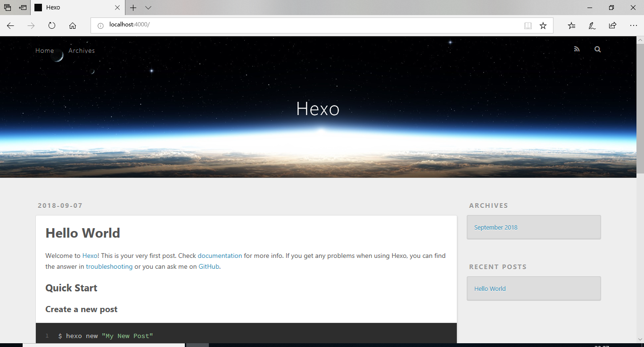Image resolution: width=644 pixels, height=347 pixels.
Task: Click the Add notes pen icon
Action: click(592, 25)
